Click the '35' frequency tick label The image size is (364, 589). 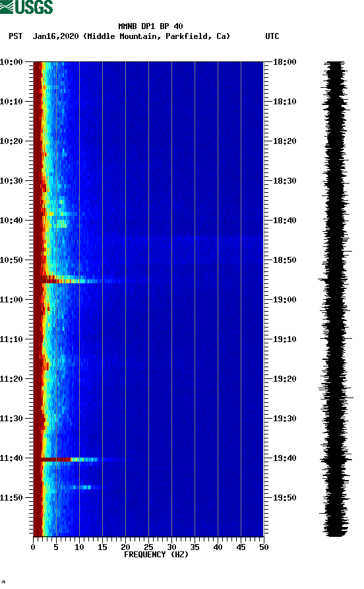(x=195, y=547)
